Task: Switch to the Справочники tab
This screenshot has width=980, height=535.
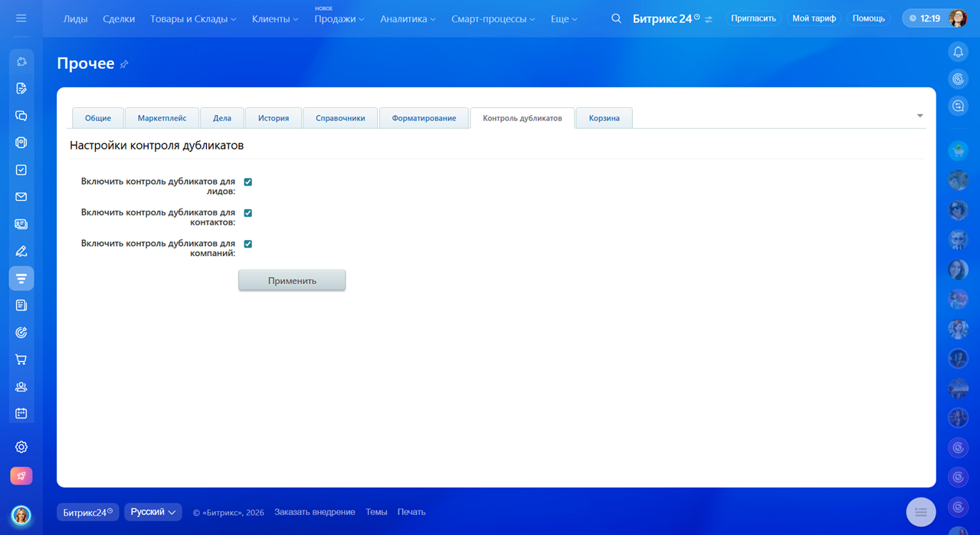Action: tap(340, 118)
